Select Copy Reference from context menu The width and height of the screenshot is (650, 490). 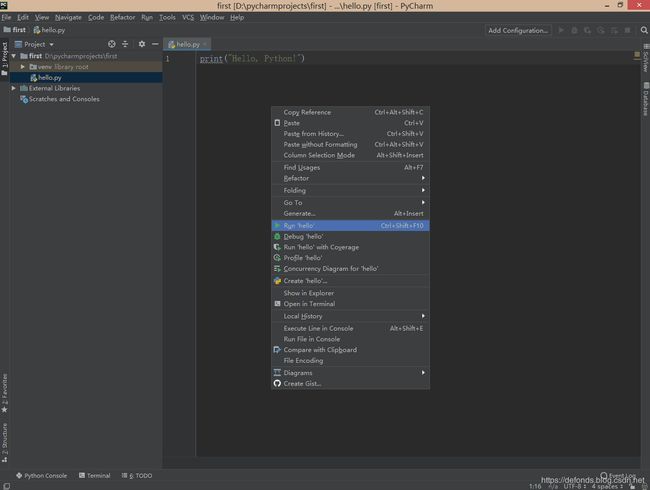tap(350, 112)
